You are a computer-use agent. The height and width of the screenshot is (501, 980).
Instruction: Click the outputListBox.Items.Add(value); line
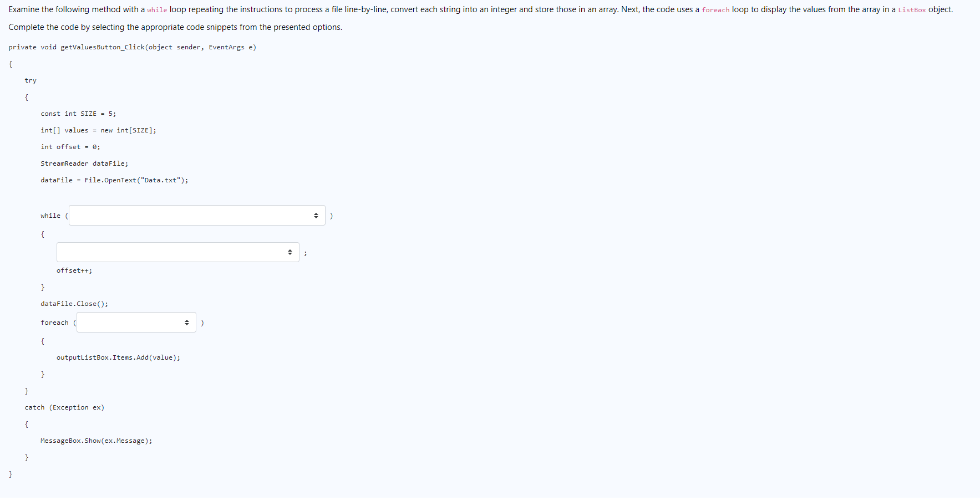[118, 357]
